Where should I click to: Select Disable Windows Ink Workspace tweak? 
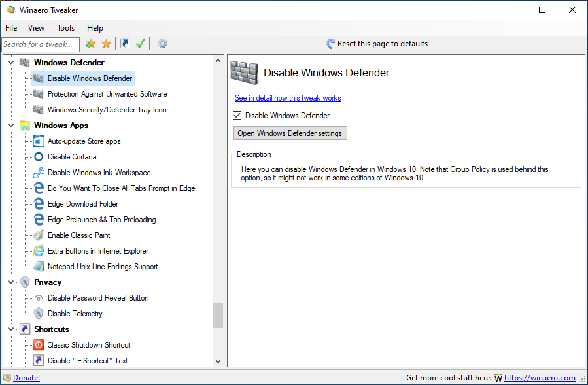pyautogui.click(x=99, y=173)
